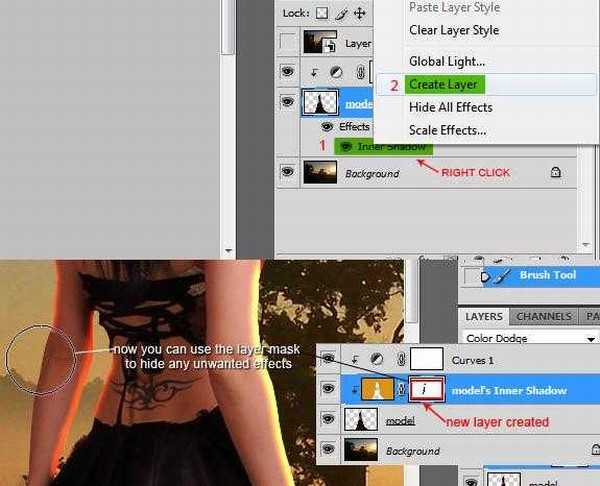The image size is (600, 486).
Task: Select Clear Layer Style option
Action: tap(454, 30)
